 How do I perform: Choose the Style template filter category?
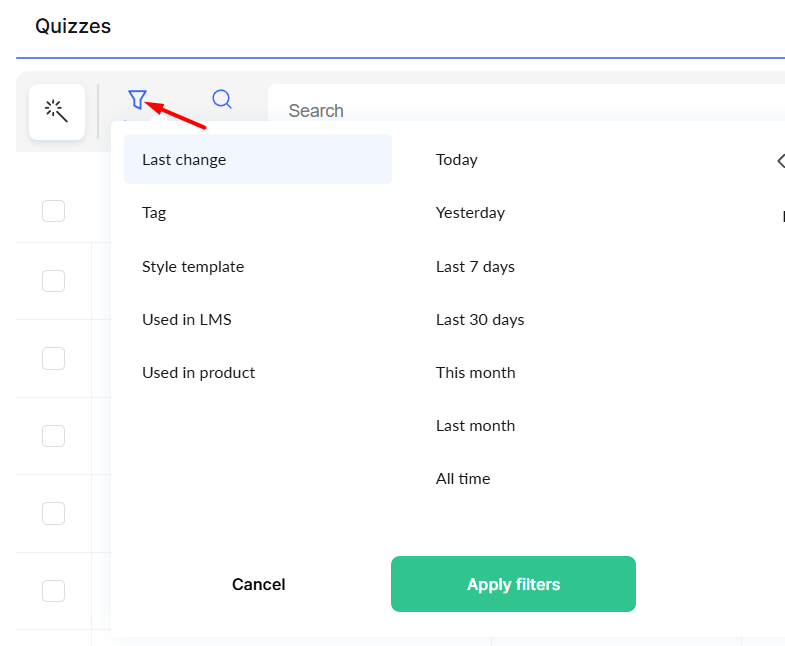tap(193, 266)
